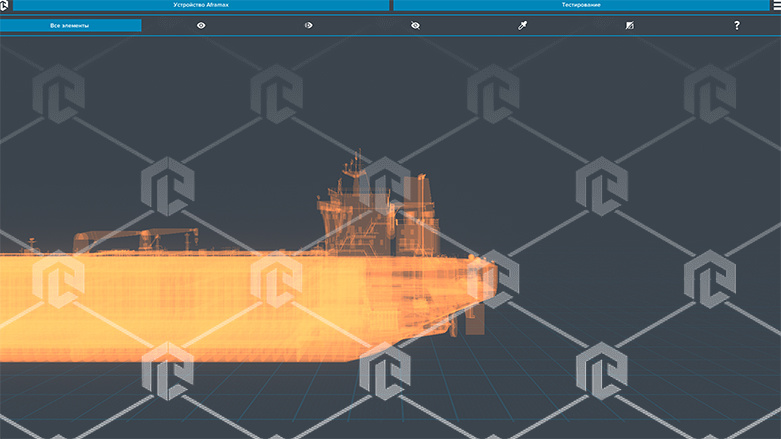The height and width of the screenshot is (439, 781).
Task: Open help via question mark icon
Action: pyautogui.click(x=737, y=25)
